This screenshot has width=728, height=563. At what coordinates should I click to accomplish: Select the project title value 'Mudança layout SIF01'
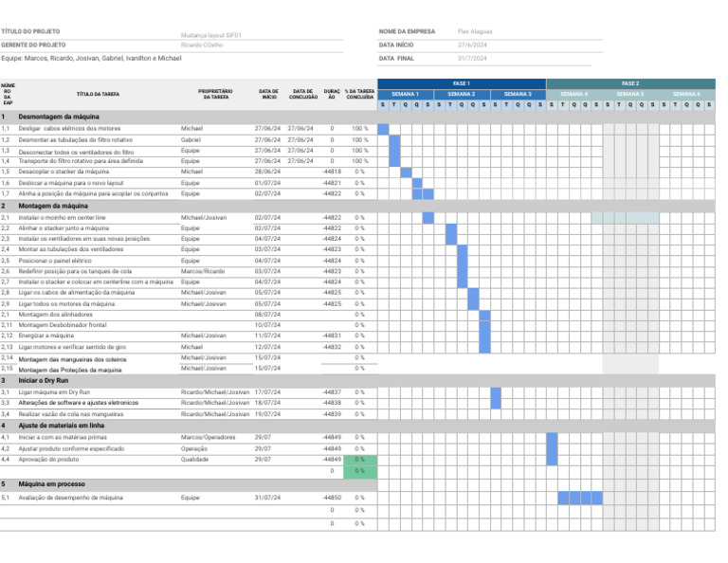(x=210, y=35)
